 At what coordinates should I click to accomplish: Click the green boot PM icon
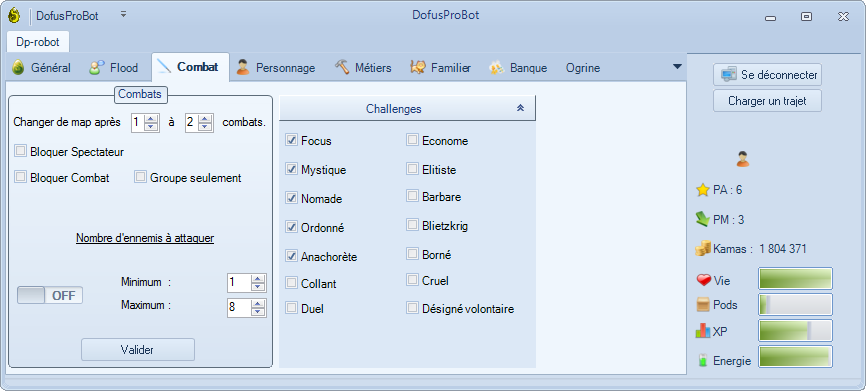coord(703,219)
